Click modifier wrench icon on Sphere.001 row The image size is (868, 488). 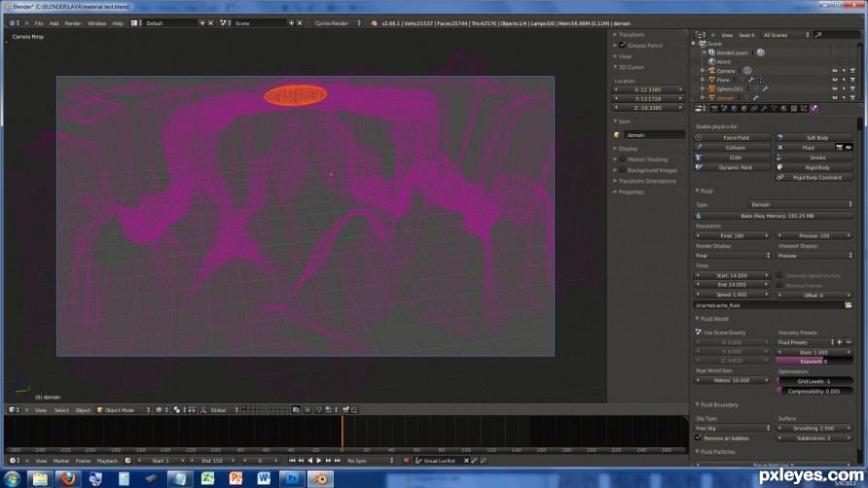click(765, 88)
